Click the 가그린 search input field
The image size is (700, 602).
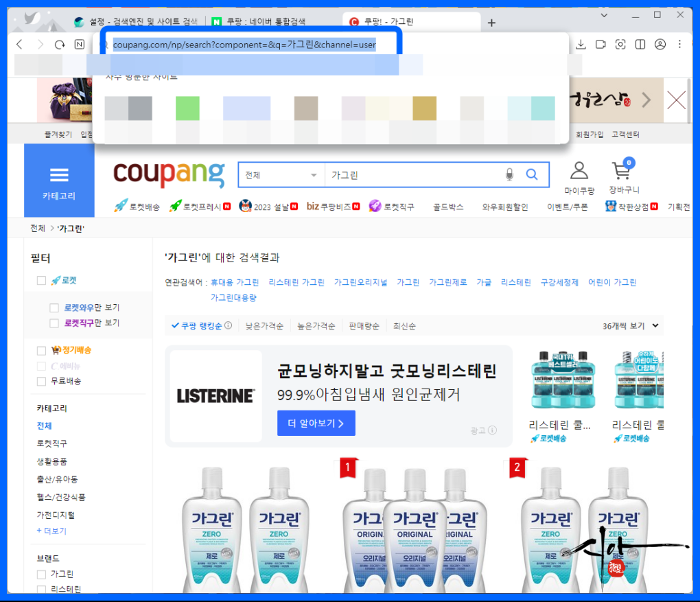pos(413,175)
